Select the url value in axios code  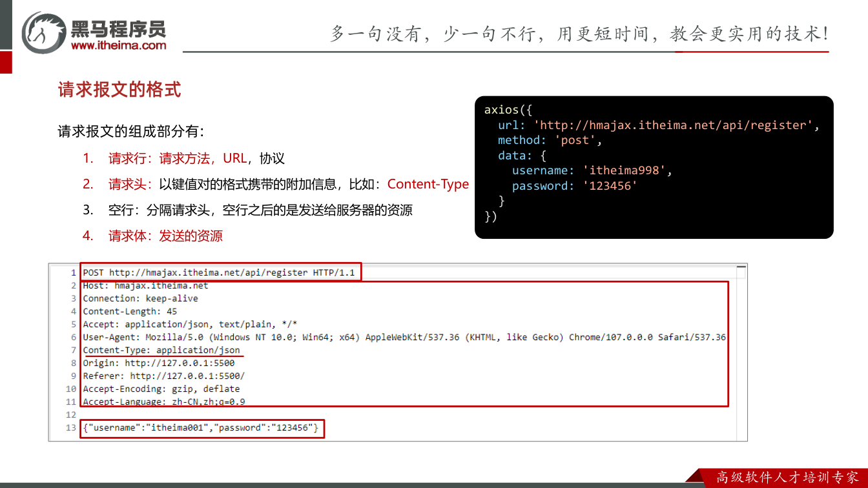(672, 125)
